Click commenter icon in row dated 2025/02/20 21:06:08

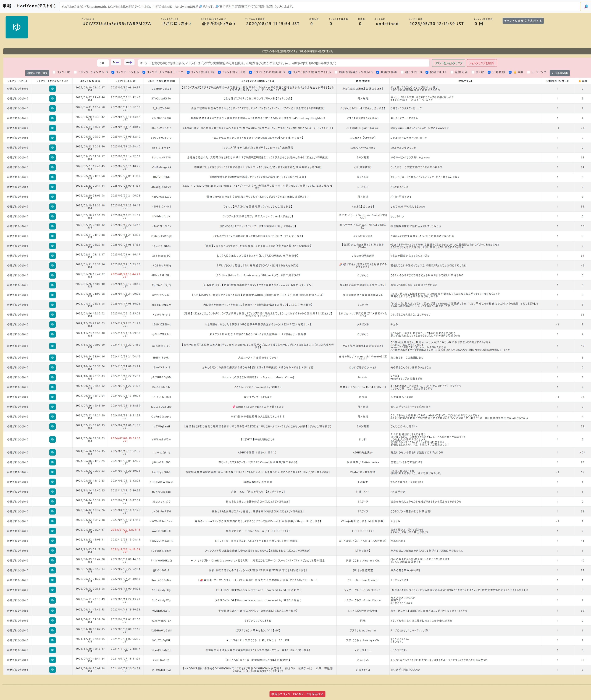point(52,197)
